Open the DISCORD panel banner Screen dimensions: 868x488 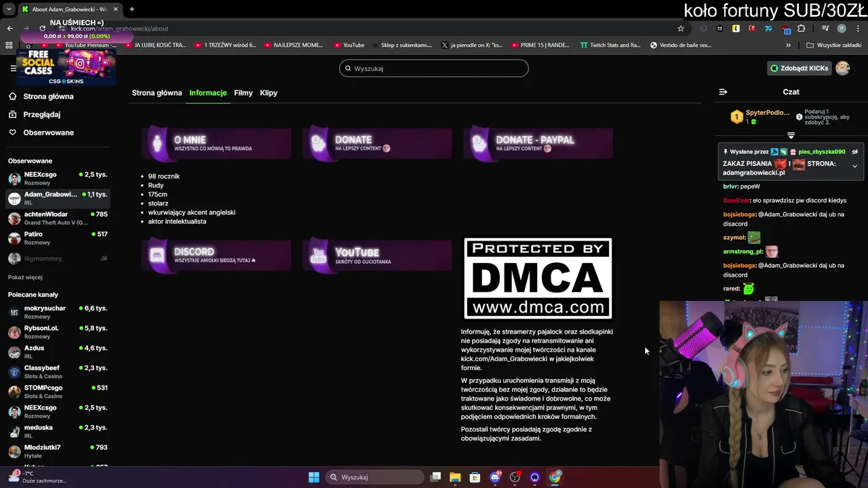click(x=216, y=255)
